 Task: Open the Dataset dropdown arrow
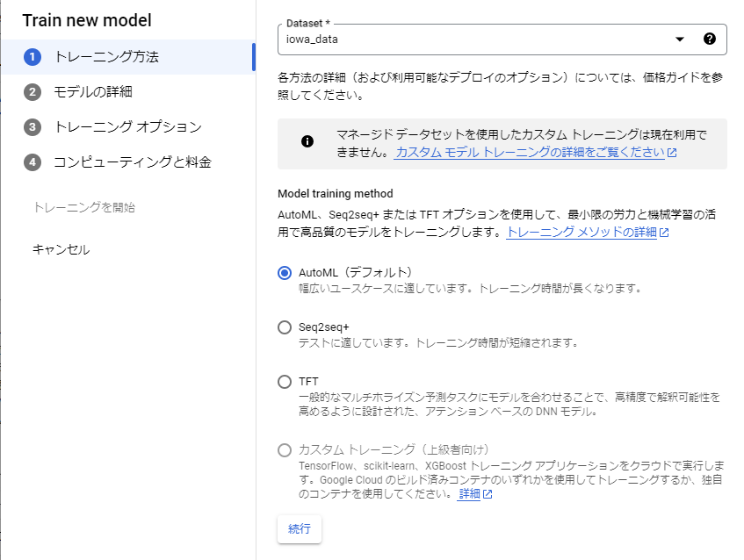[680, 39]
